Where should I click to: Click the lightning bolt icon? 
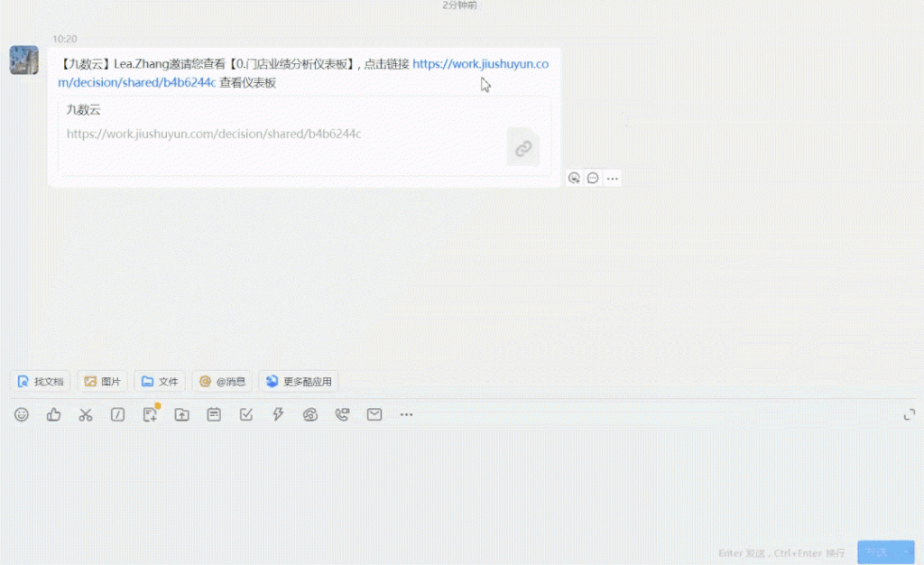[278, 414]
